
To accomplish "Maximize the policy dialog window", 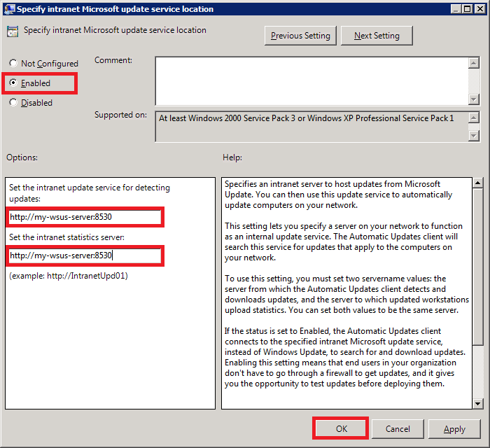I will pyautogui.click(x=468, y=9).
